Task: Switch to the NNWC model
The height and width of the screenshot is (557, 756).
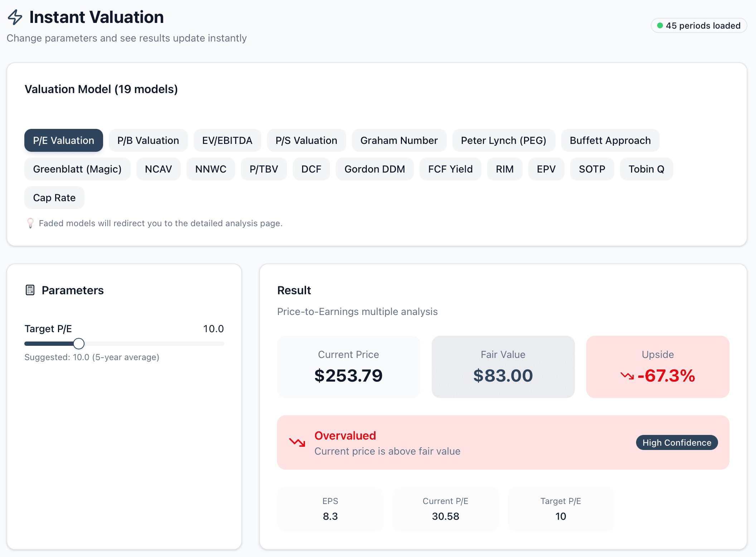Action: (x=211, y=169)
